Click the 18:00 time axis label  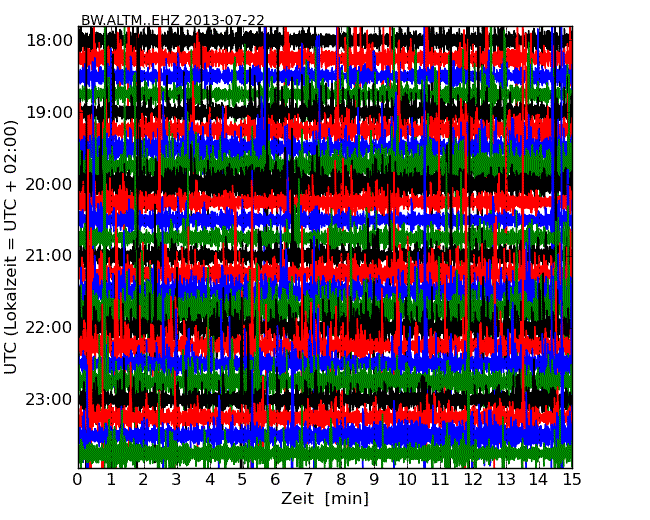[x=49, y=41]
